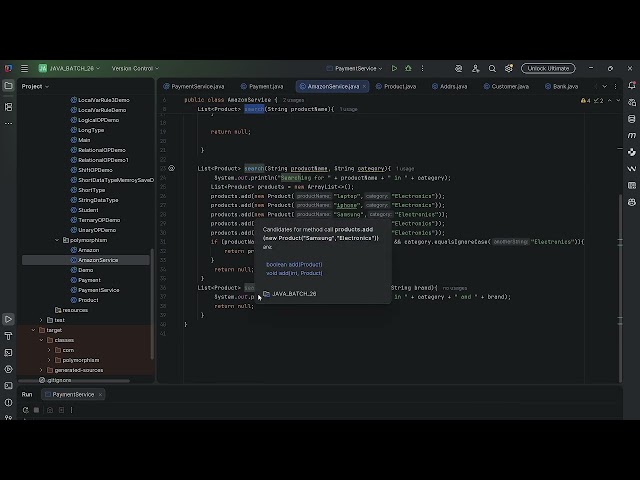Viewport: 640px width, 480px height.
Task: Click the editor vertical scrollbar
Action: pyautogui.click(x=620, y=288)
